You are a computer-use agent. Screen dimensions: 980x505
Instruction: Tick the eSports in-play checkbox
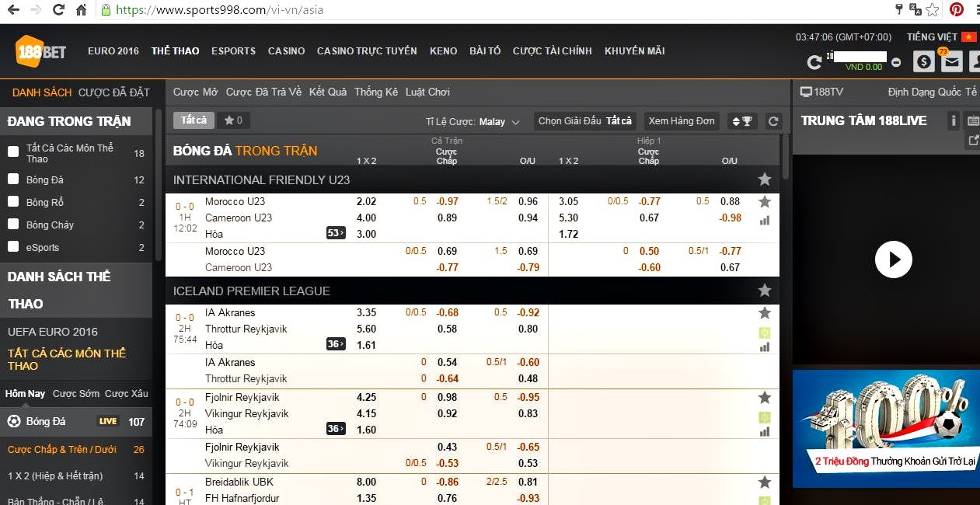13,247
